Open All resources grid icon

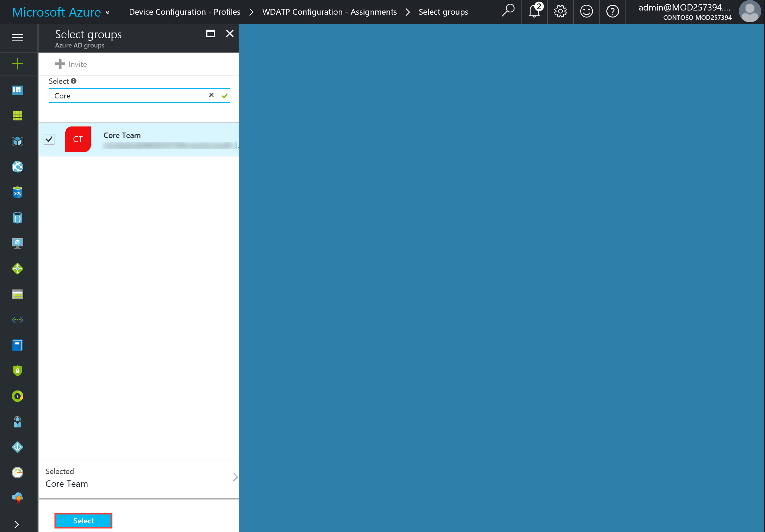coord(17,116)
